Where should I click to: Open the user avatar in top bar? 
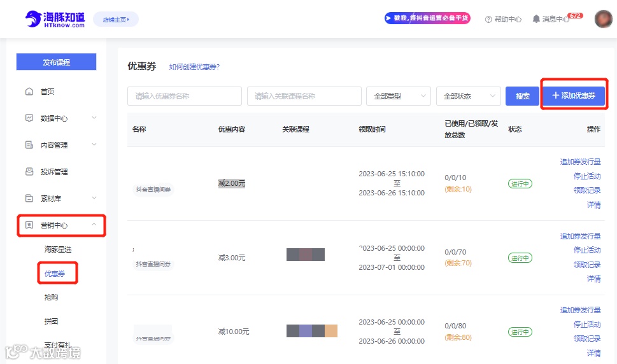point(604,19)
